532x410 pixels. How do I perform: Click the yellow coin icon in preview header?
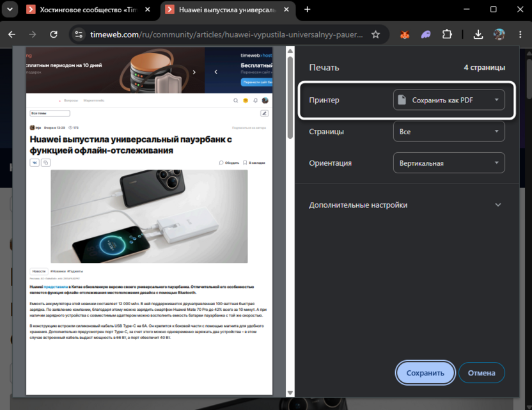[246, 100]
